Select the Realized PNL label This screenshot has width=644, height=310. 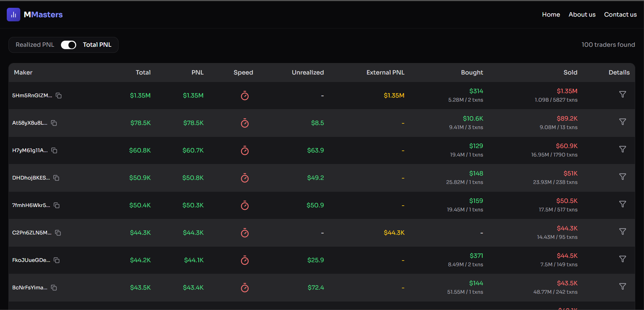(x=34, y=45)
